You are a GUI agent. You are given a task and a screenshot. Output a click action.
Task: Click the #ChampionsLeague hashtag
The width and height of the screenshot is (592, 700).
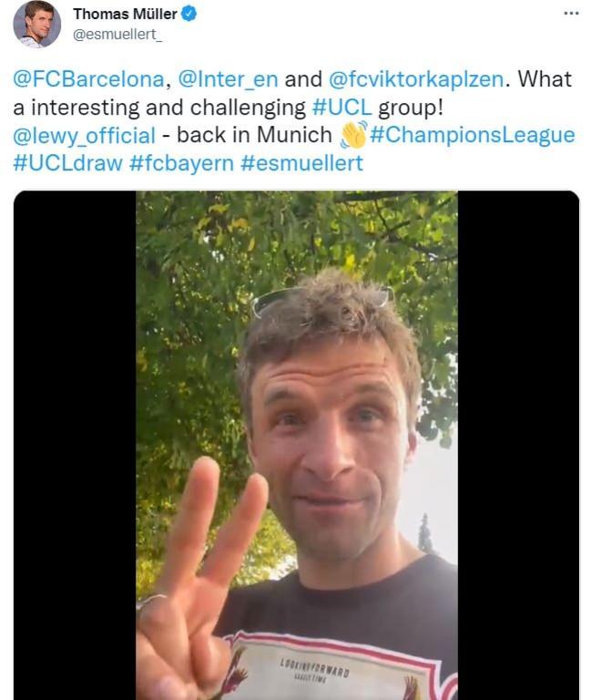point(473,135)
